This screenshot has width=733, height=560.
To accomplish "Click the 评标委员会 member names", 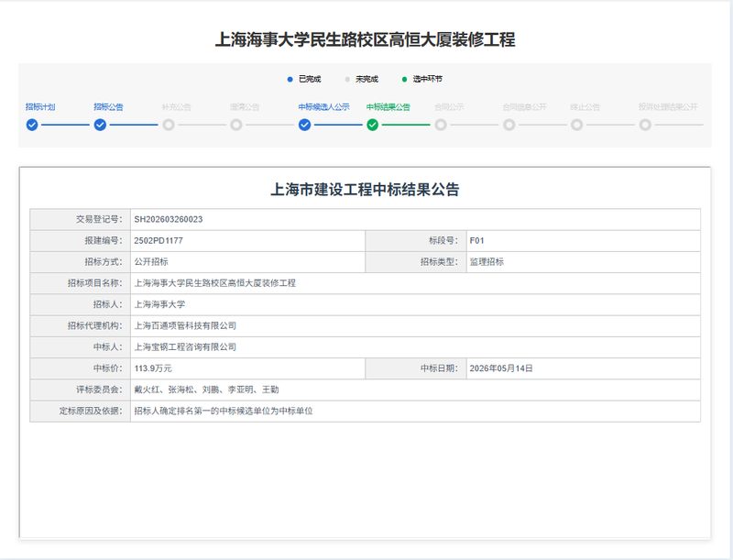I will [206, 390].
